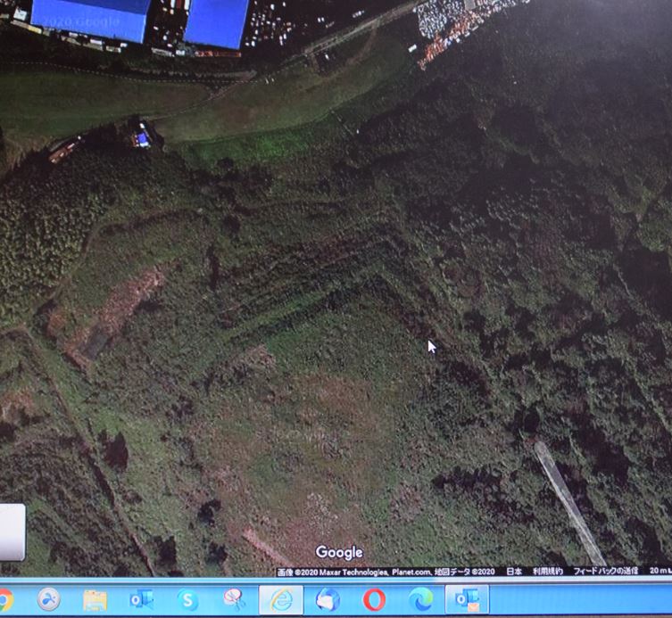Image resolution: width=672 pixels, height=618 pixels.
Task: Click the 利用規約 terms link
Action: [x=548, y=571]
